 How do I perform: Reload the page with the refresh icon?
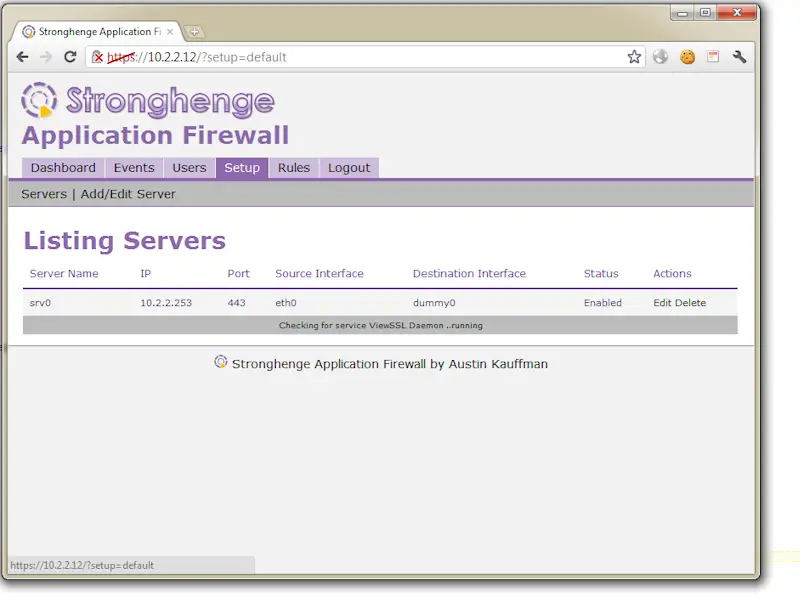[70, 57]
